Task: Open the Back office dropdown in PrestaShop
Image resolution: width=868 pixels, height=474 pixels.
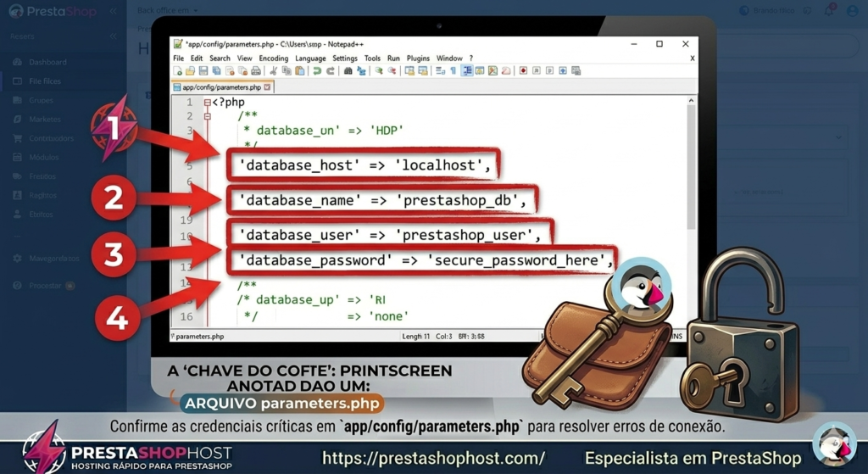Action: coord(167,10)
